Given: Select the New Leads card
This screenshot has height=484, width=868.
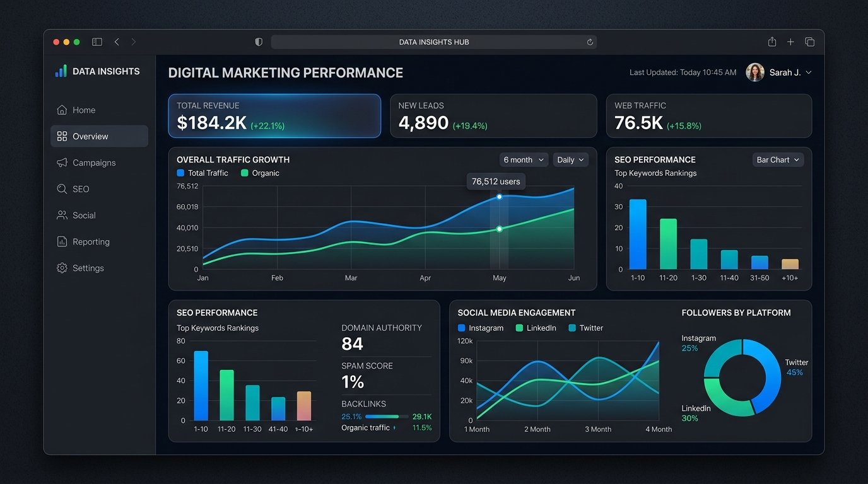Looking at the screenshot, I should coord(493,116).
